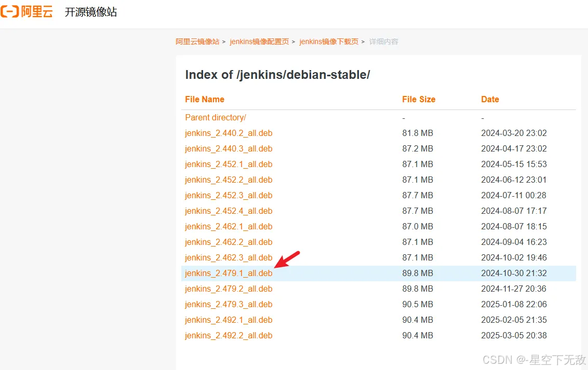Select date 2024-08-07 17:17

pos(514,211)
